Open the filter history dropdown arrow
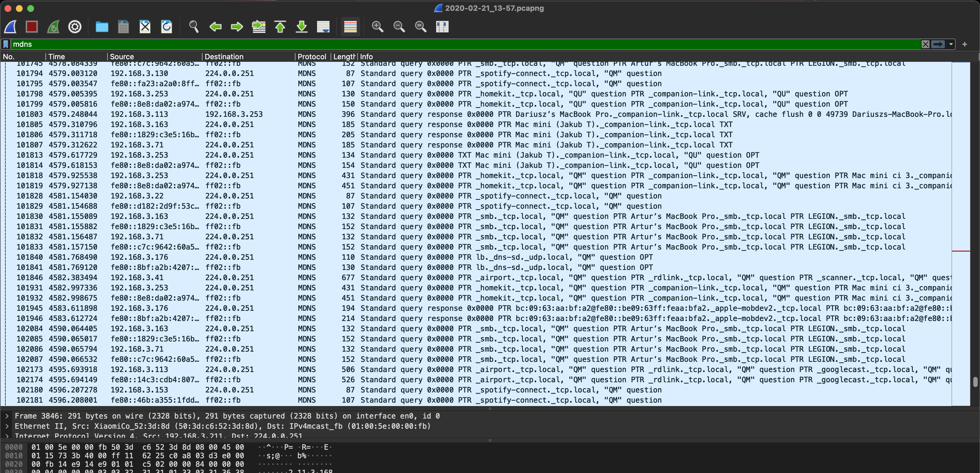 click(x=951, y=44)
